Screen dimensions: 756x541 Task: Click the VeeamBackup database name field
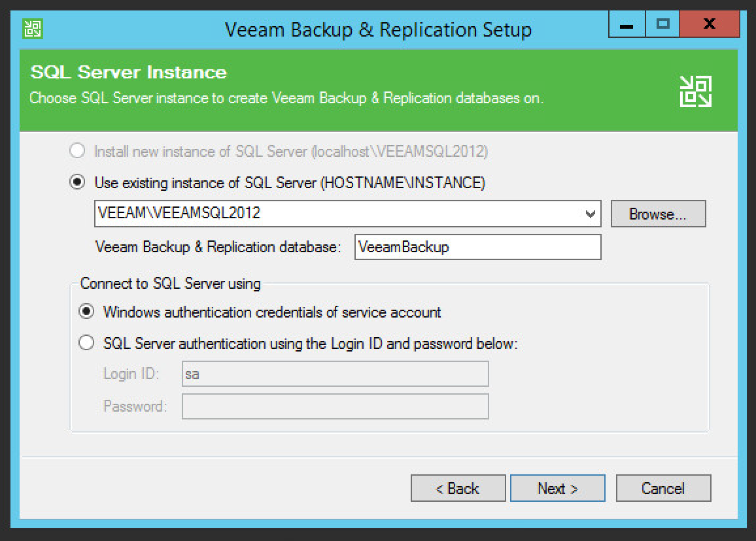[477, 247]
